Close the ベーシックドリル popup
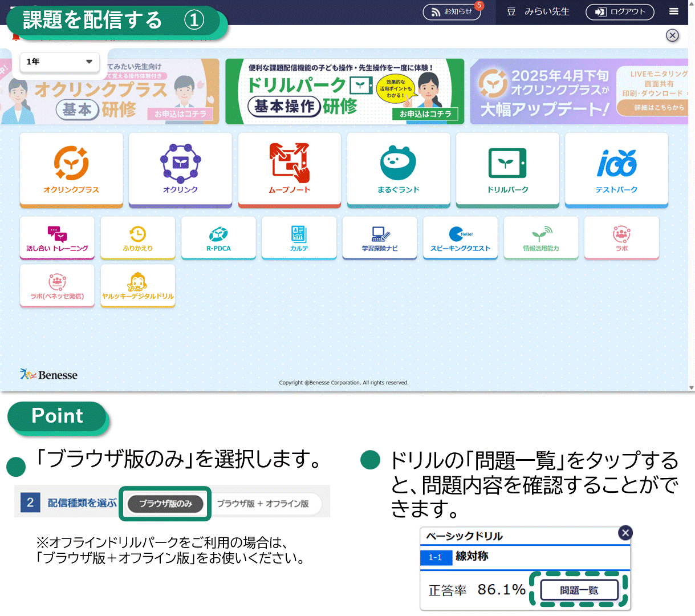Screen dimensions: 695x616 pos(625,533)
